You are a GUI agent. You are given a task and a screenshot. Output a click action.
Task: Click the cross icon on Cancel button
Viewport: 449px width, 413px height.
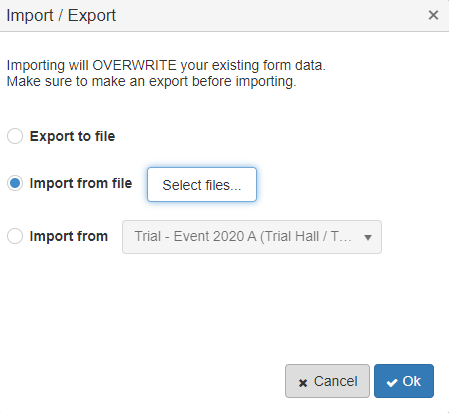(303, 383)
